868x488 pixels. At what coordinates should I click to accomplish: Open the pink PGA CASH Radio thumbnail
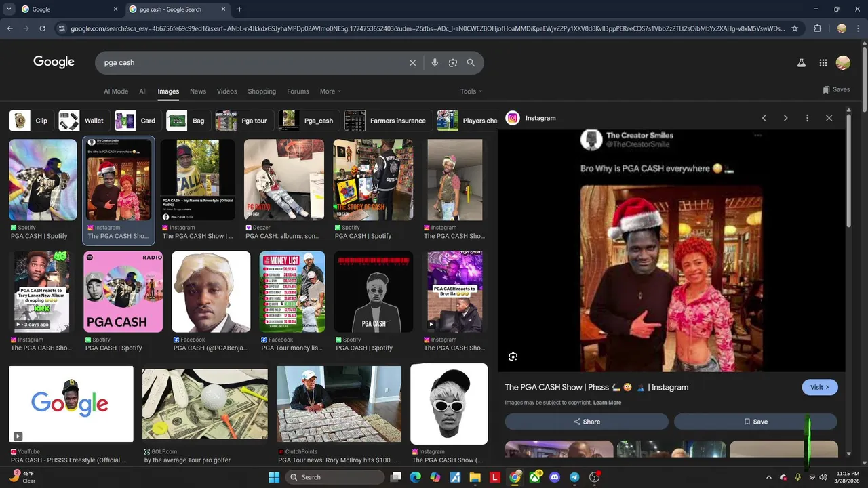pyautogui.click(x=123, y=292)
